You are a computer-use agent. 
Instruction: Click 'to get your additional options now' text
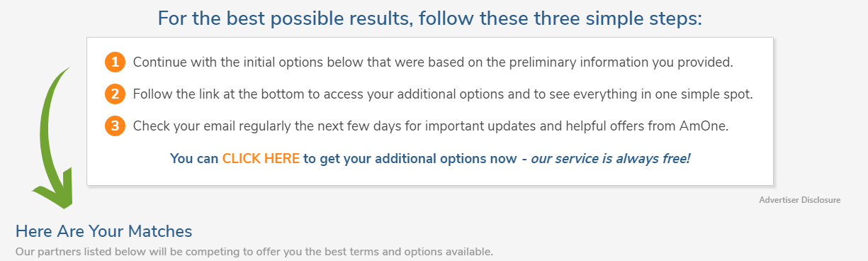click(x=410, y=159)
